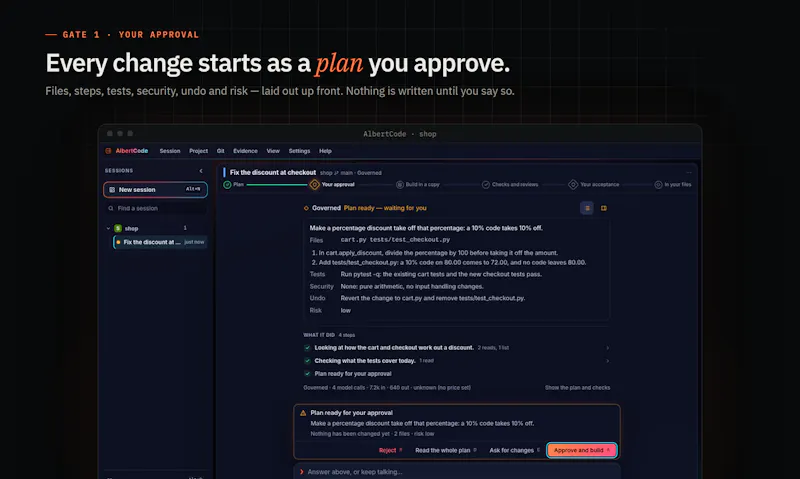The image size is (800, 479).
Task: Switch to the list view icon
Action: [x=587, y=208]
